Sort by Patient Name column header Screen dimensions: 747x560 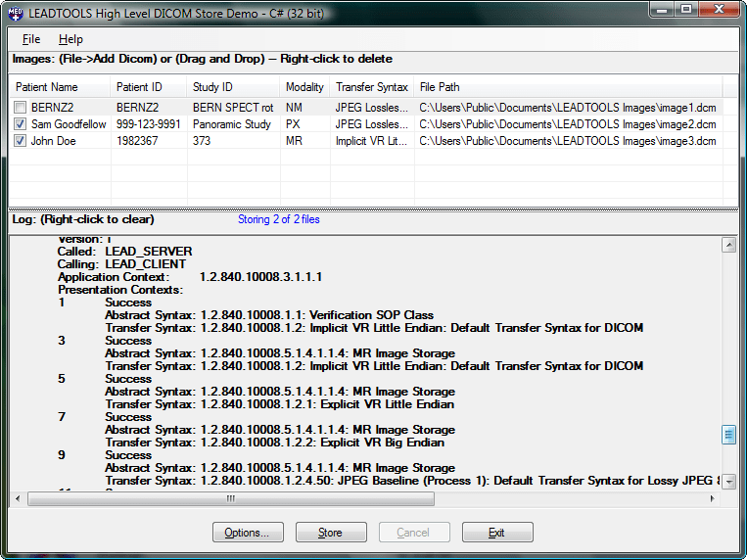(x=59, y=87)
